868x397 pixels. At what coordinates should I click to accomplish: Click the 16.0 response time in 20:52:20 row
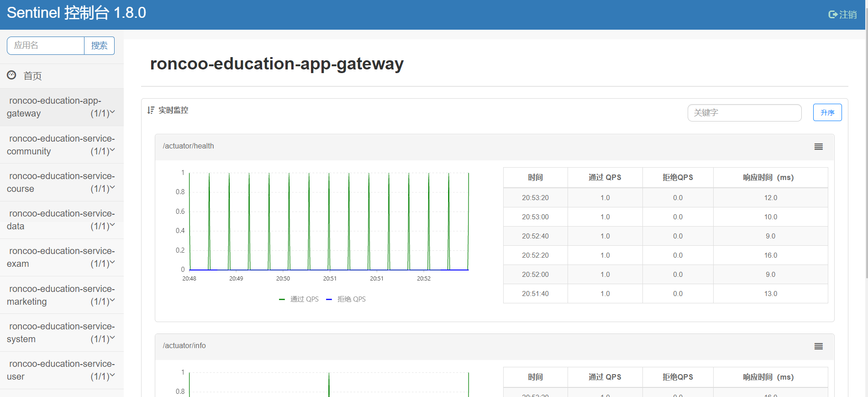(x=770, y=255)
